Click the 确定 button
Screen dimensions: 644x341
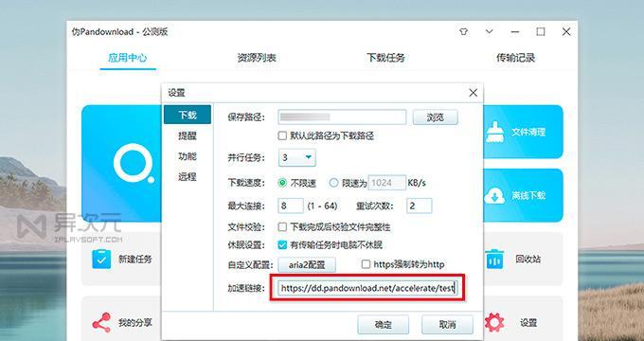click(384, 325)
